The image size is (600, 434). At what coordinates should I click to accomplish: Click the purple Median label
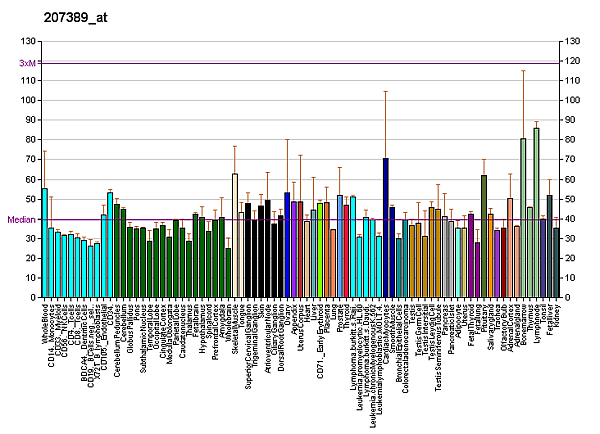[21, 219]
